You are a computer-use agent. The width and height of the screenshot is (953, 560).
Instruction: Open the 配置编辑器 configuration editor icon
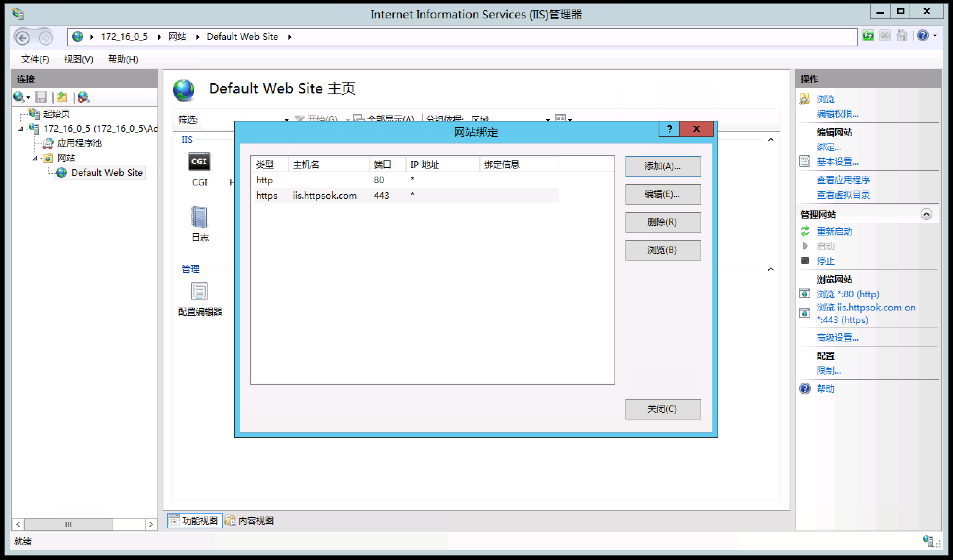199,291
